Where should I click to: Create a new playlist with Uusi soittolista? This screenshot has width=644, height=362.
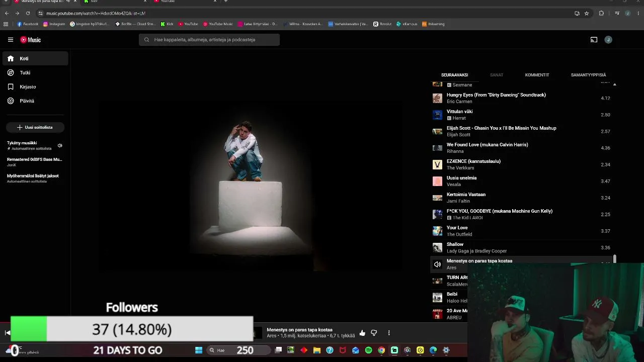(35, 127)
